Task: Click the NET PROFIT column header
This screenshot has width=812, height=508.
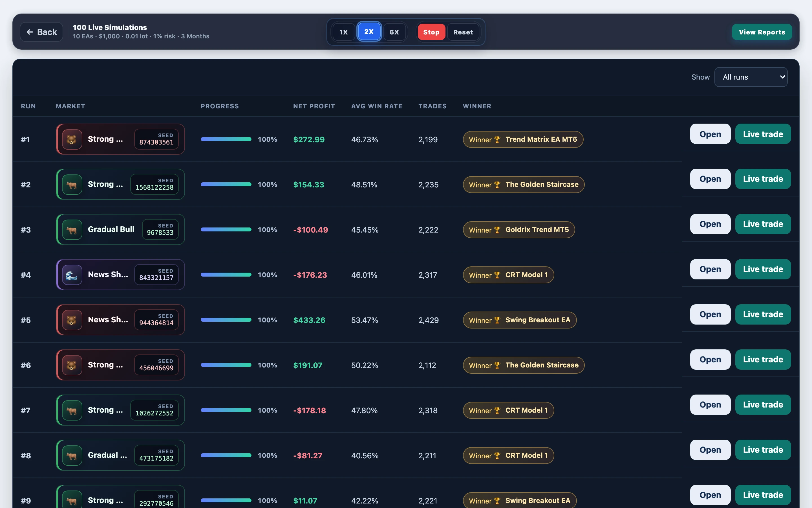Action: click(x=314, y=106)
